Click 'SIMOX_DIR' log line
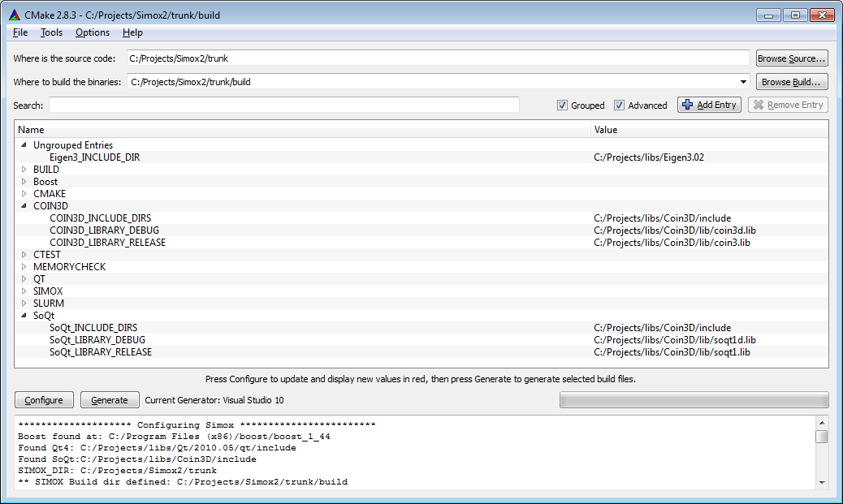Viewport: 843px width, 504px height. click(117, 470)
